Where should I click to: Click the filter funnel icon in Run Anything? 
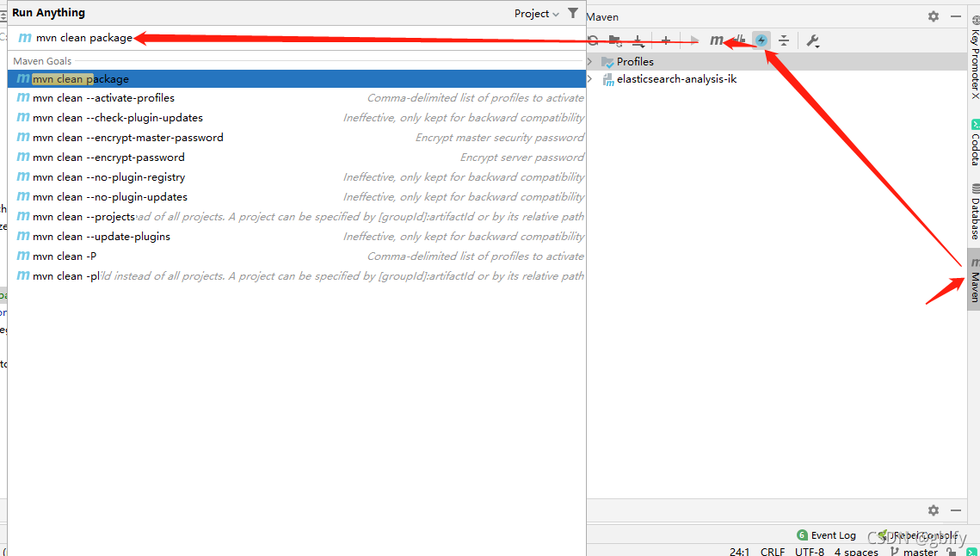point(572,13)
